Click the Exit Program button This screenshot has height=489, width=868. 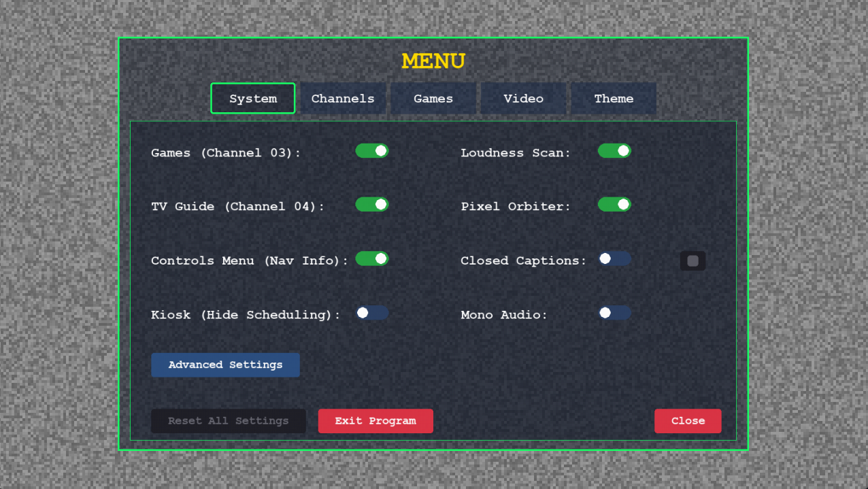point(375,421)
